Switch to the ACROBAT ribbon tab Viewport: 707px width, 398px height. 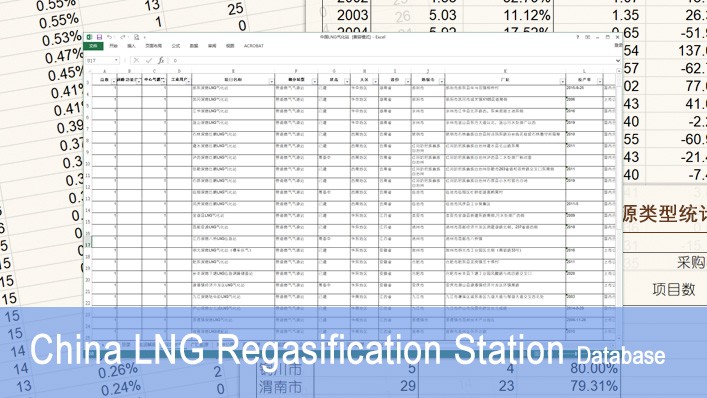254,46
